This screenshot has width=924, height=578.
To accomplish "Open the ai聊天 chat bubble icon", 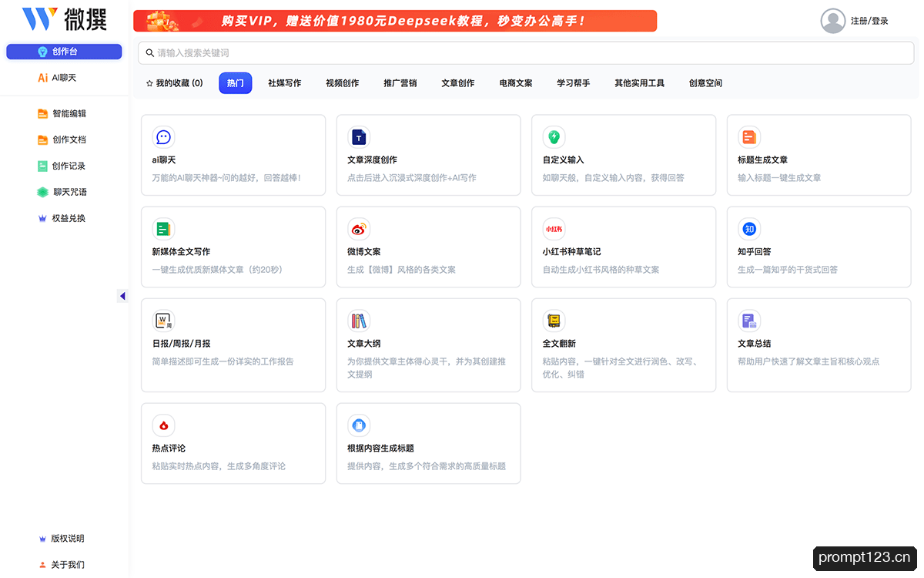I will click(163, 137).
